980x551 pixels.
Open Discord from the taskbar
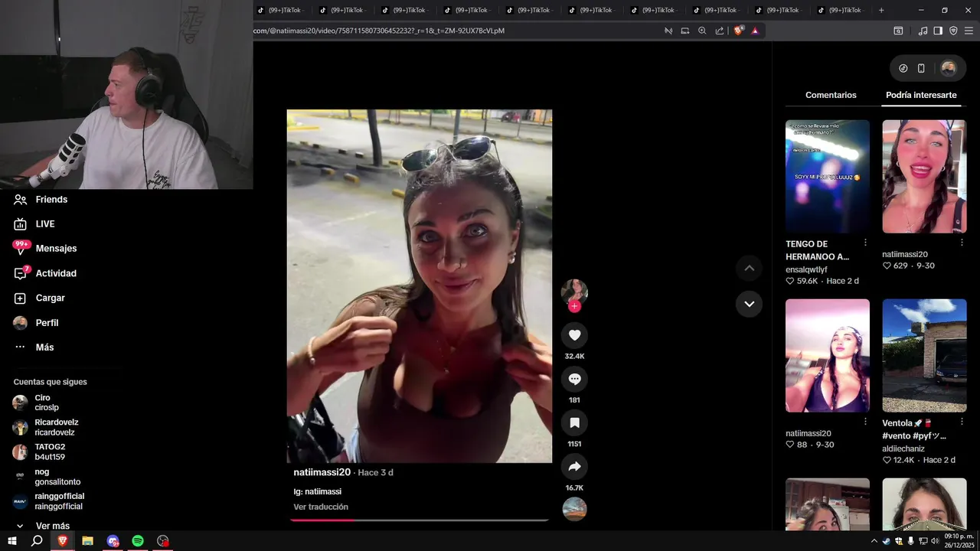(x=113, y=541)
